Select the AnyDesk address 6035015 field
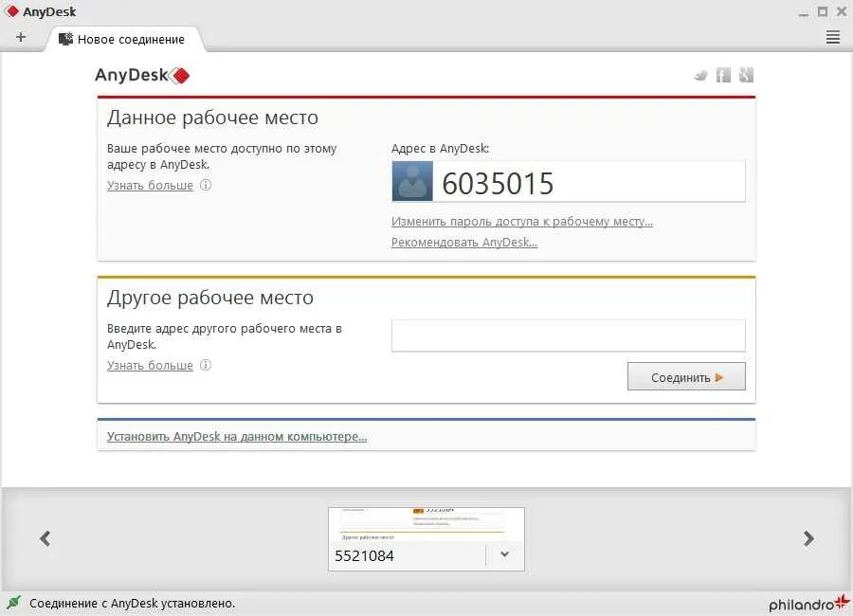This screenshot has height=616, width=853. click(568, 182)
